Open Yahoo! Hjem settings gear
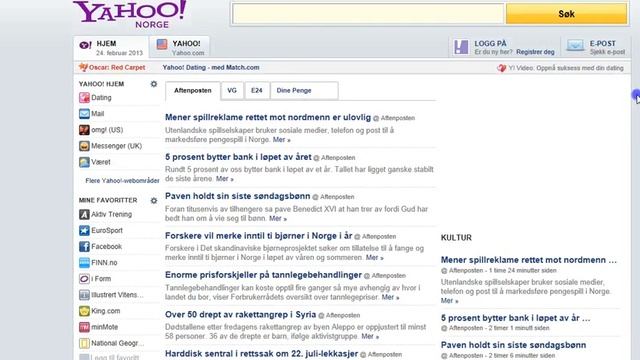 pyautogui.click(x=154, y=84)
